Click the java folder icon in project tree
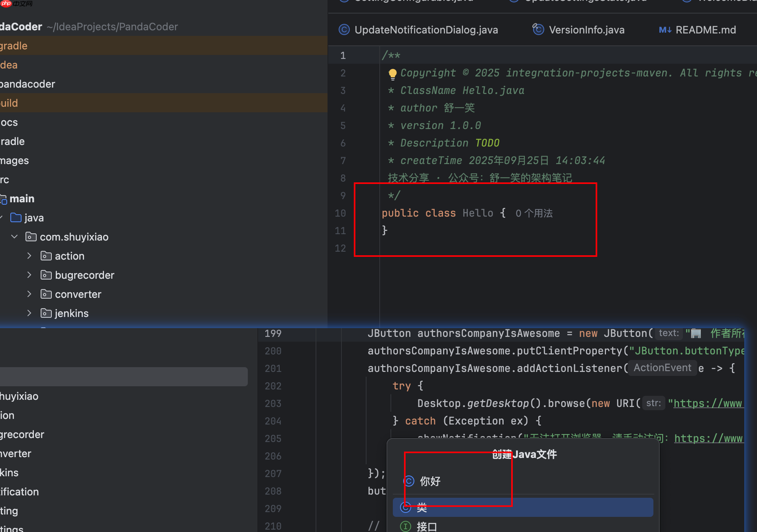 16,217
